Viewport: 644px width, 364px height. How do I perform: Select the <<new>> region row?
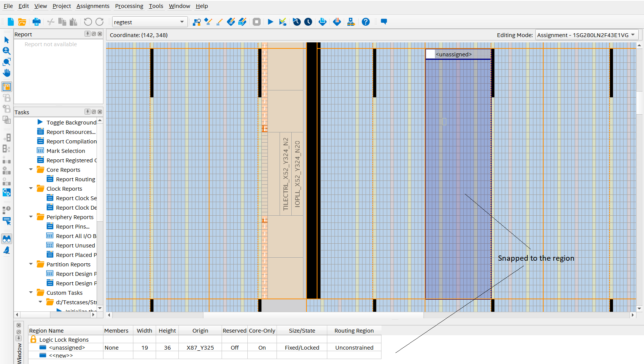tap(61, 356)
